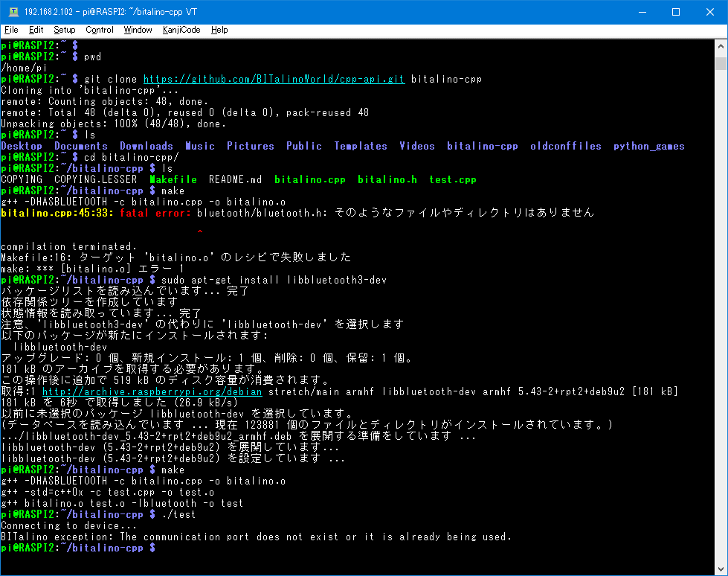This screenshot has width=728, height=576.
Task: Open the Help menu
Action: pyautogui.click(x=219, y=30)
